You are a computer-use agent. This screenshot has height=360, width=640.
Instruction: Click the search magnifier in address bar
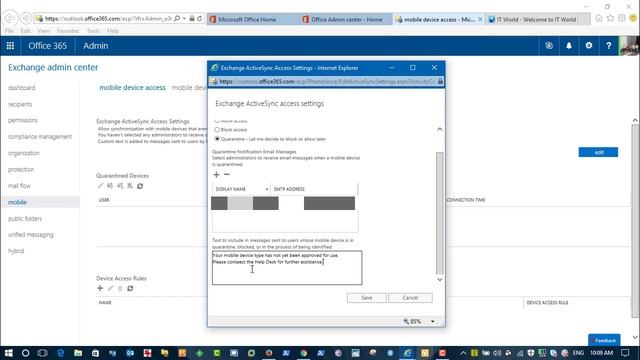[177, 18]
